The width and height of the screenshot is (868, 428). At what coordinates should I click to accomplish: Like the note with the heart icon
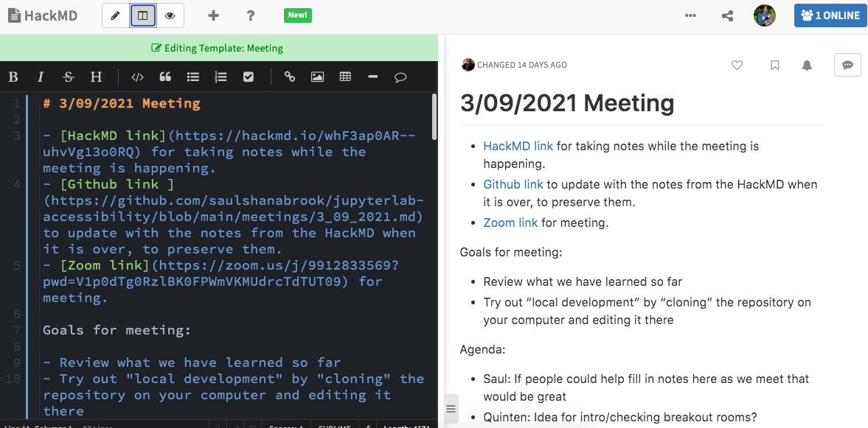tap(737, 65)
